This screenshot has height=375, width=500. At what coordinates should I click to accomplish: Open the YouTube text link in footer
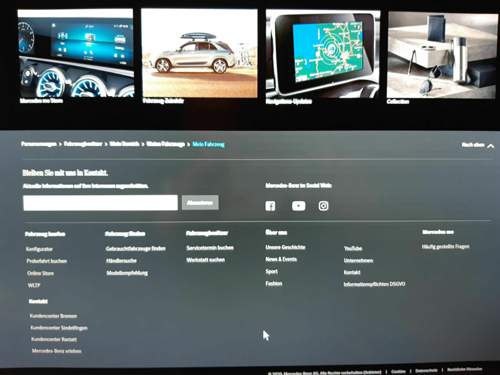[353, 248]
